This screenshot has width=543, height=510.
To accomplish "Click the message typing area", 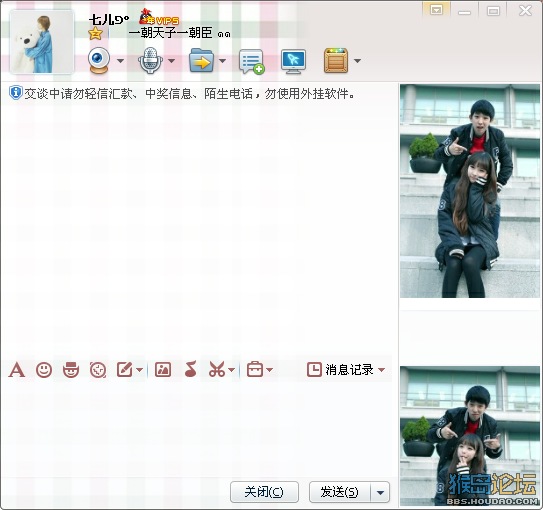I will tap(196, 429).
